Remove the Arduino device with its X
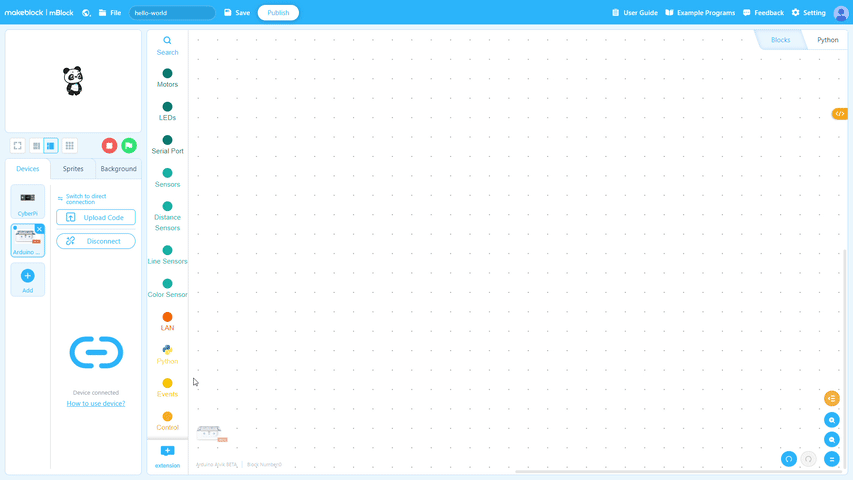 (x=40, y=229)
